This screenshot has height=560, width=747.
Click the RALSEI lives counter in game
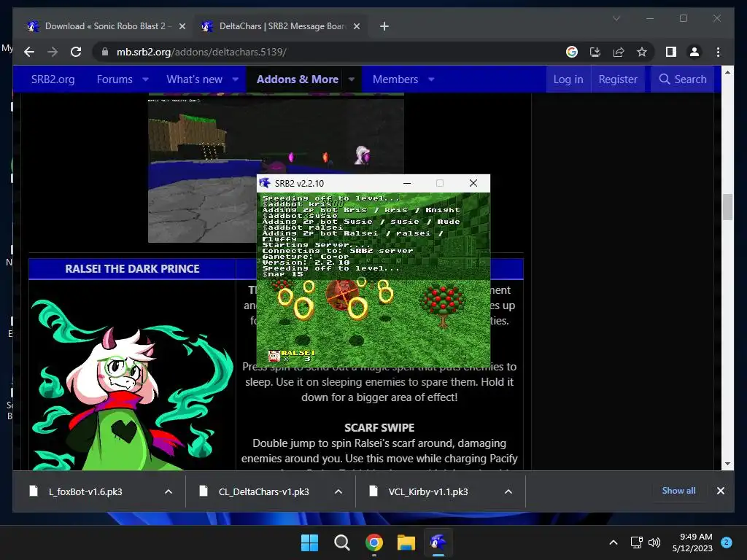tap(292, 355)
